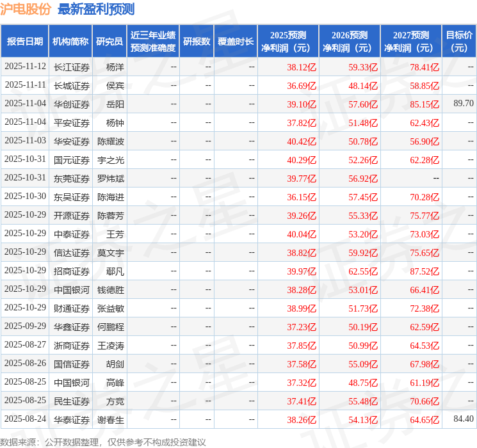Click the 浙商证券 institution cell
477x448 pixels.
[72, 345]
